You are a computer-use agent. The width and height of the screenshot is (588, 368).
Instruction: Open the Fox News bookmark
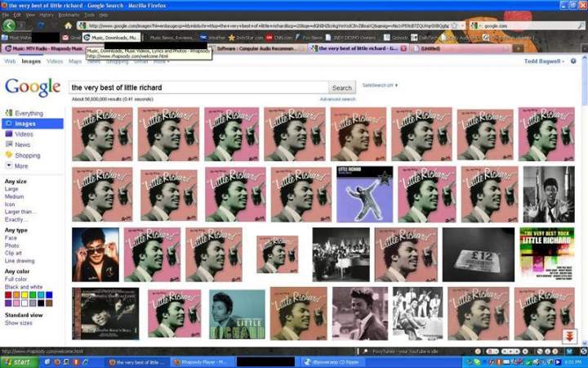[x=309, y=37]
